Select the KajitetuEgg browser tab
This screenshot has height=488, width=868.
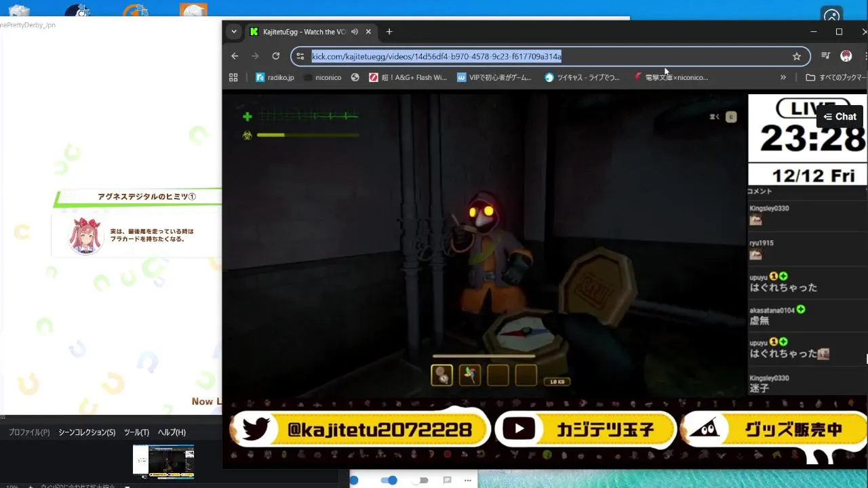[312, 32]
